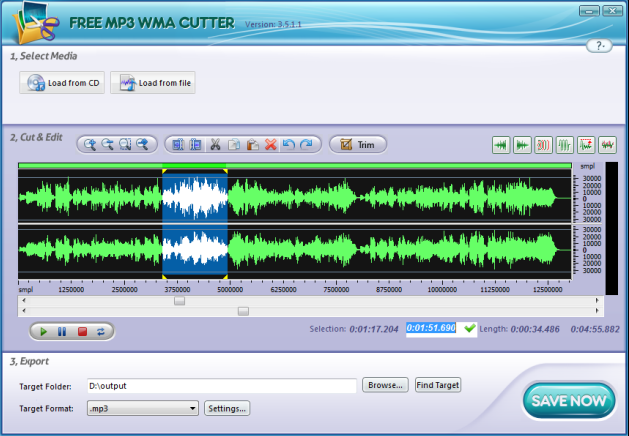This screenshot has width=629, height=436.
Task: Click the selection end time field 0:01:51.690
Action: pos(431,328)
